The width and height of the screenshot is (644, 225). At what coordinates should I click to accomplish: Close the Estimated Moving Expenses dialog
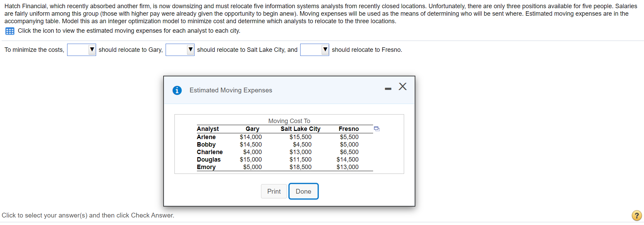tap(403, 87)
